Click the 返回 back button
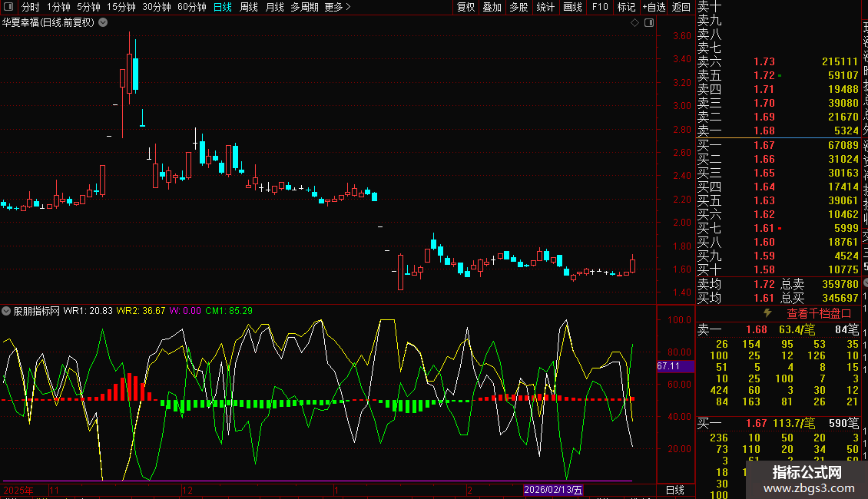The image size is (868, 499). 681,7
